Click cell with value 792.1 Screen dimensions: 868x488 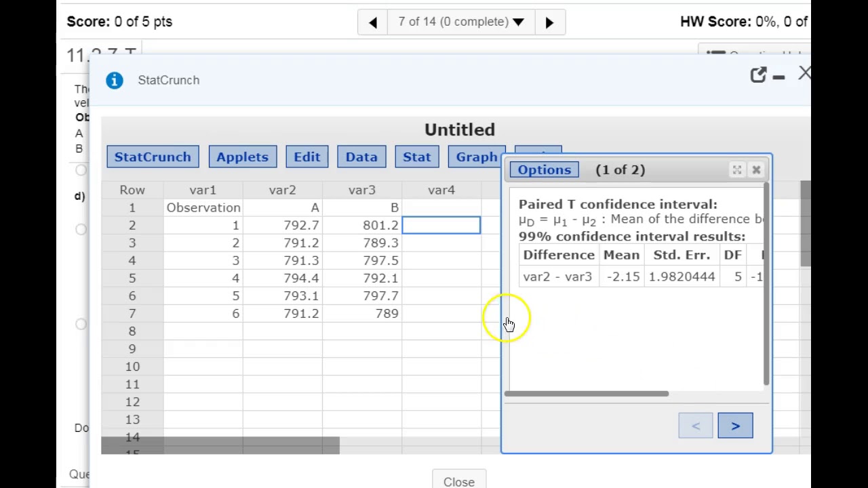[x=361, y=278]
